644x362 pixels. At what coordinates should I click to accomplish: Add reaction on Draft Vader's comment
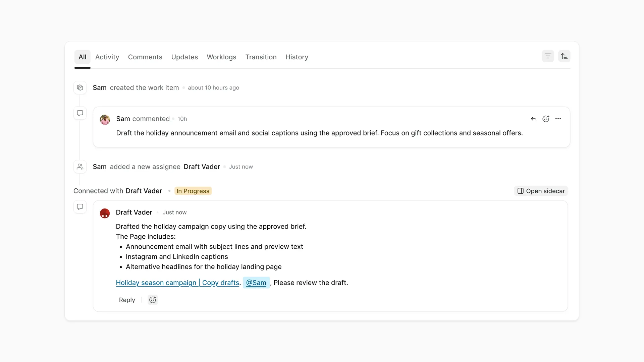[x=153, y=300]
